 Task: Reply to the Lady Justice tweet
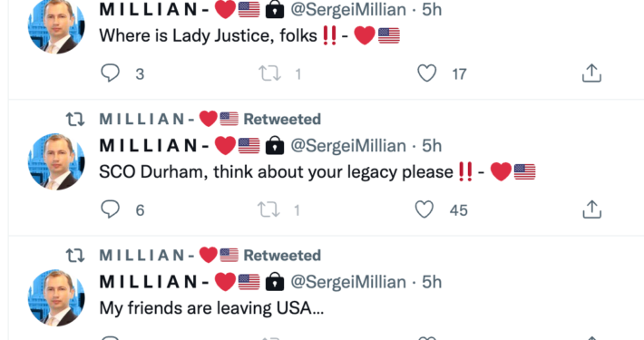tap(110, 73)
